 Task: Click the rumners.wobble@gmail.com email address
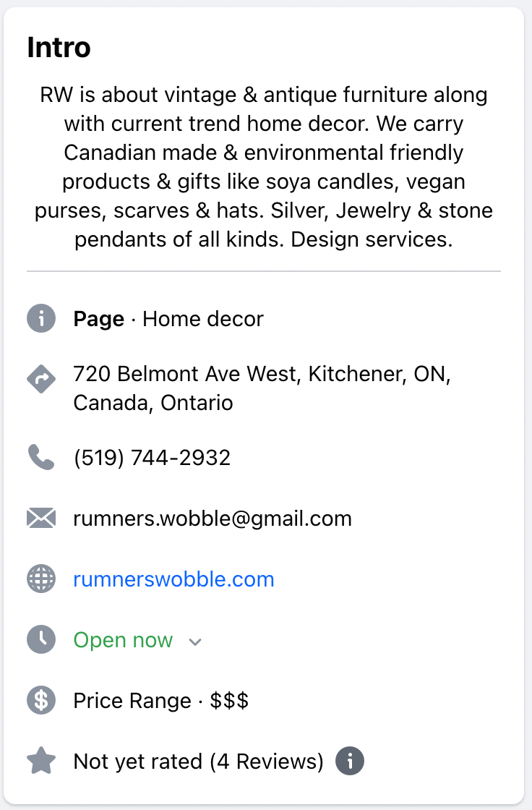tap(213, 519)
